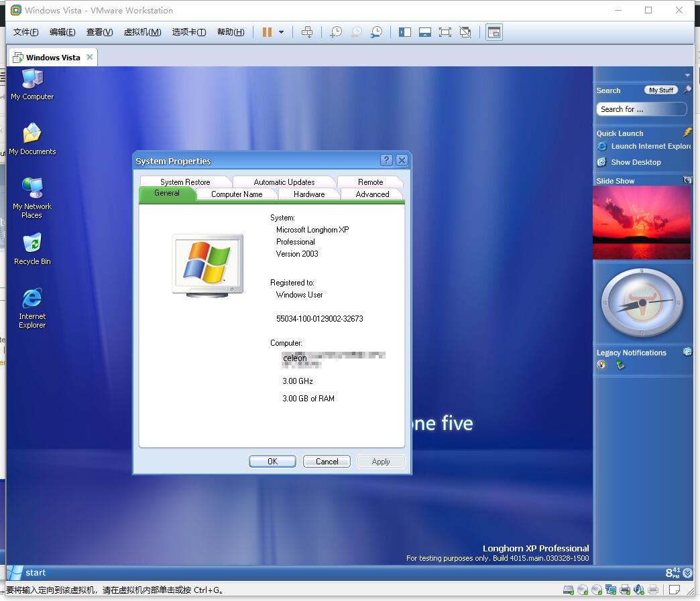Take a snapshot of the virtual machine
Viewport: 700px width, 601px height.
point(336,32)
